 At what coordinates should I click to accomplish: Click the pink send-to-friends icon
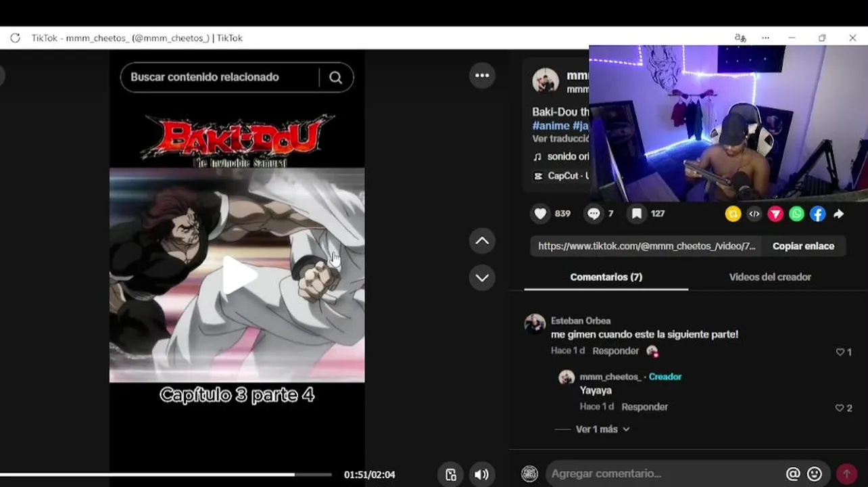tap(775, 214)
